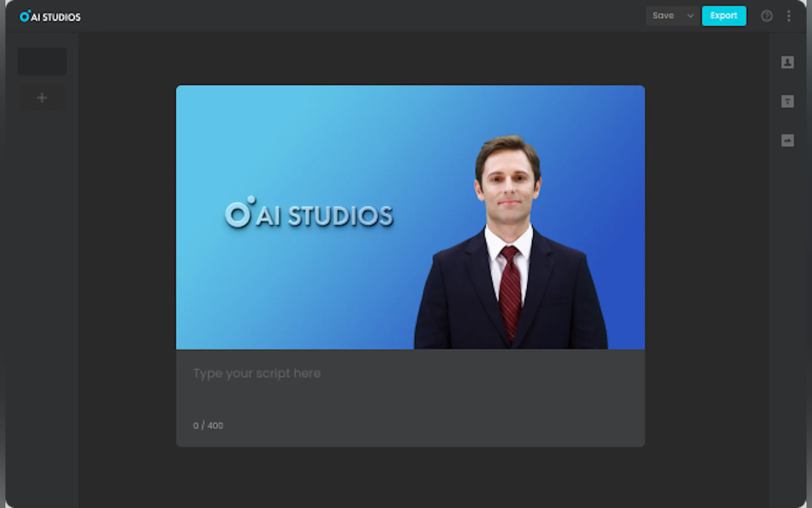Select the first slide thumbnail
Image resolution: width=812 pixels, height=508 pixels.
pos(42,61)
